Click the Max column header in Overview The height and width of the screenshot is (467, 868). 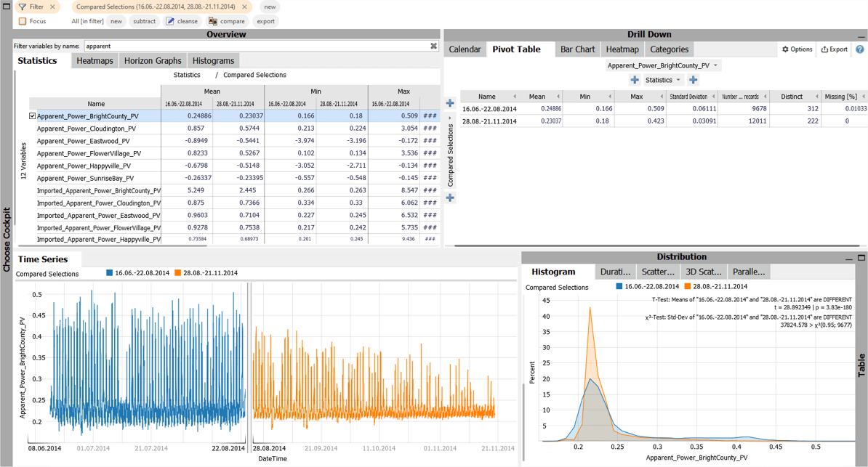pyautogui.click(x=403, y=92)
